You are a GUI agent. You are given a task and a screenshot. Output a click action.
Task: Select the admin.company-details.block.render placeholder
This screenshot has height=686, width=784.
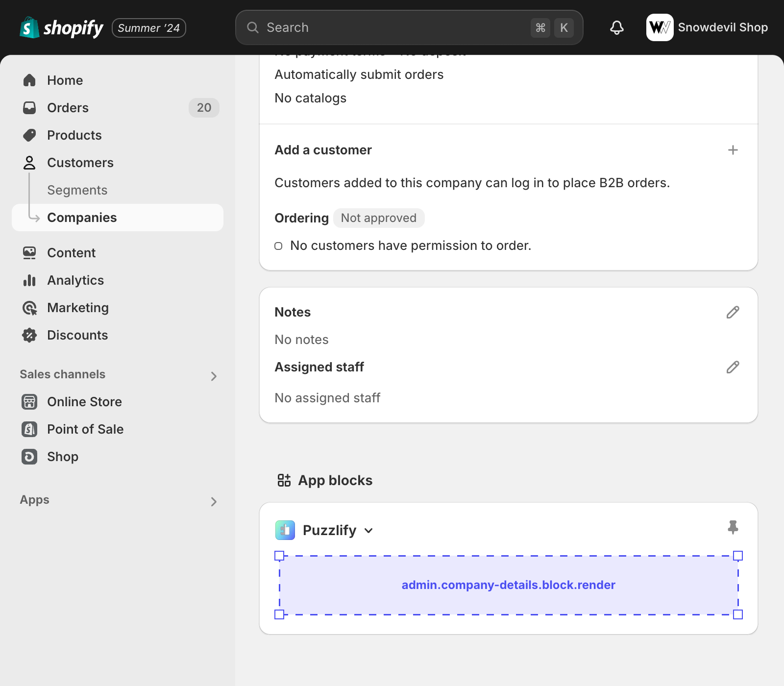508,585
